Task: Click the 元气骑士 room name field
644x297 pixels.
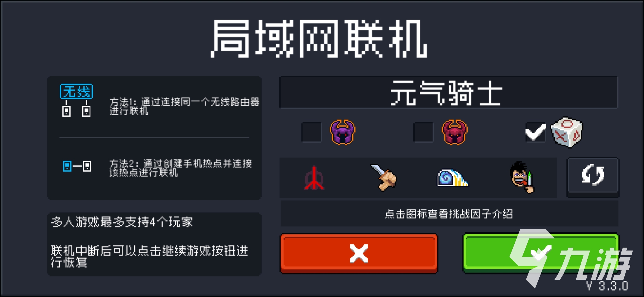Action: pyautogui.click(x=448, y=92)
